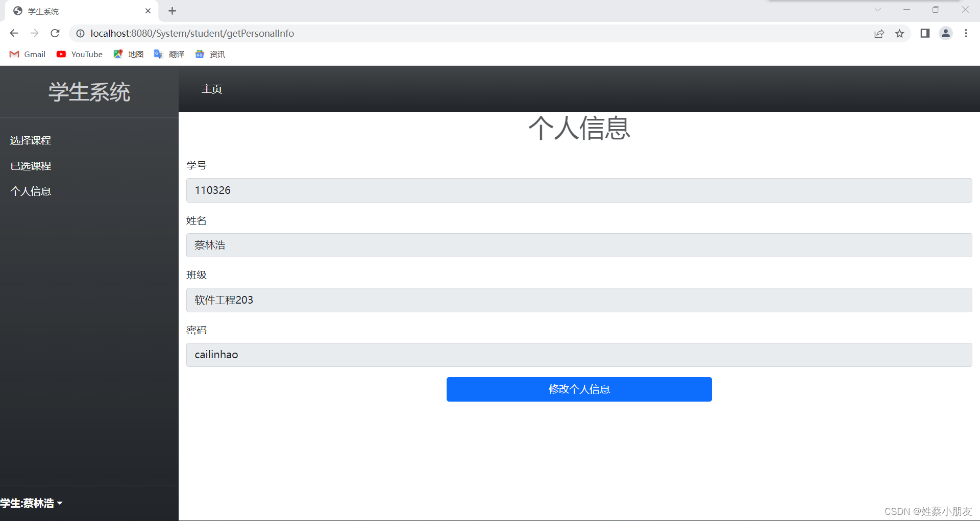Select the 学生系统 browser tab
The width and height of the screenshot is (980, 521).
(x=82, y=11)
